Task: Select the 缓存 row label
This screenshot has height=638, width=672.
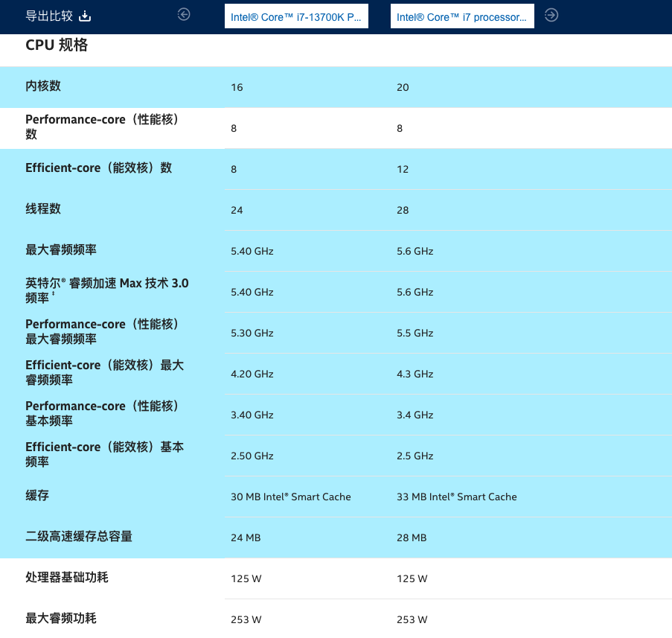Action: (37, 495)
